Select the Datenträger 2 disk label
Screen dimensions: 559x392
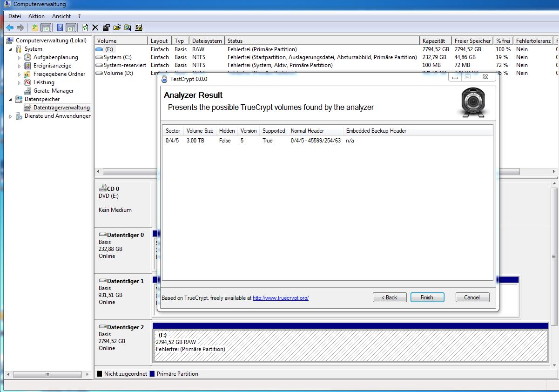(x=123, y=342)
